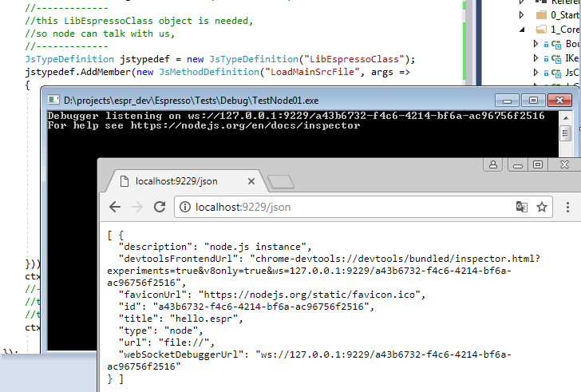Open Chrome's three-dot menu
Image resolution: width=581 pixels, height=392 pixels.
click(x=567, y=207)
